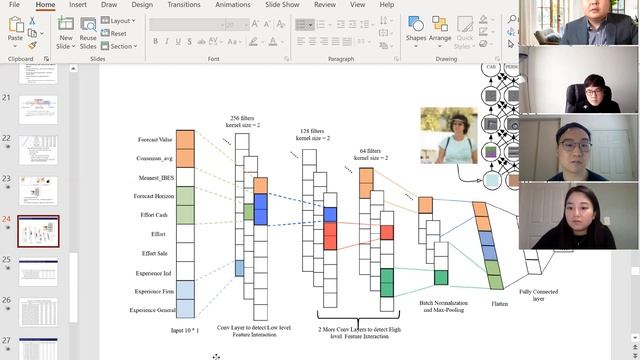Activate the Format Painter brush
The width and height of the screenshot is (640, 360).
tap(32, 45)
